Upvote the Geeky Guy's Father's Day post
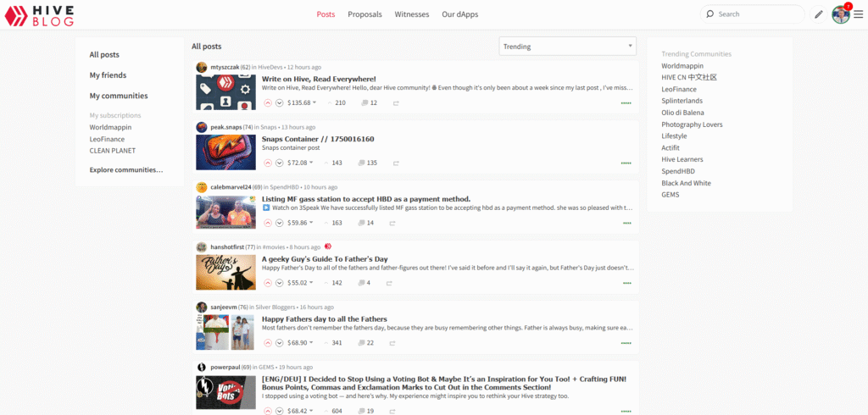 268,283
